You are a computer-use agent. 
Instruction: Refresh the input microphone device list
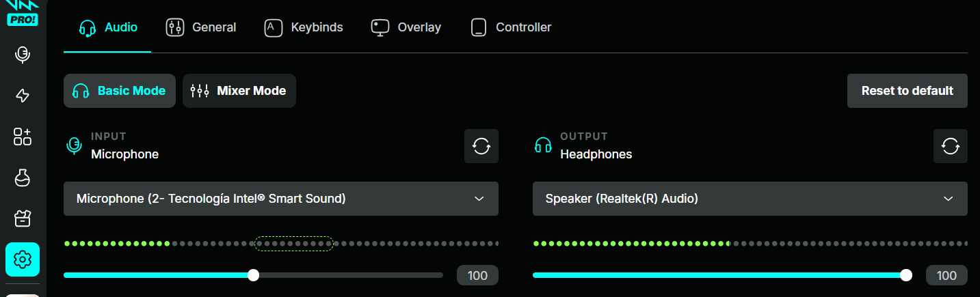[x=481, y=146]
